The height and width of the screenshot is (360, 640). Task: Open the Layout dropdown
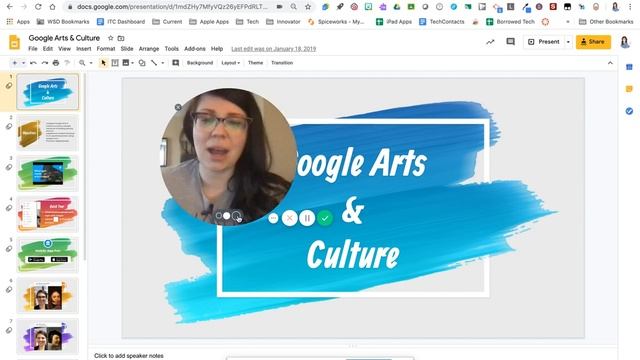click(231, 63)
